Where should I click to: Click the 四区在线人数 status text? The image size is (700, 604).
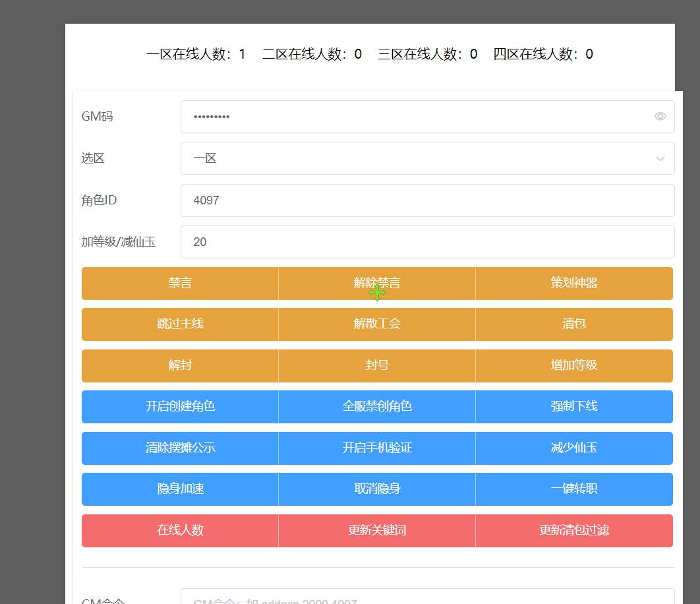[x=543, y=54]
